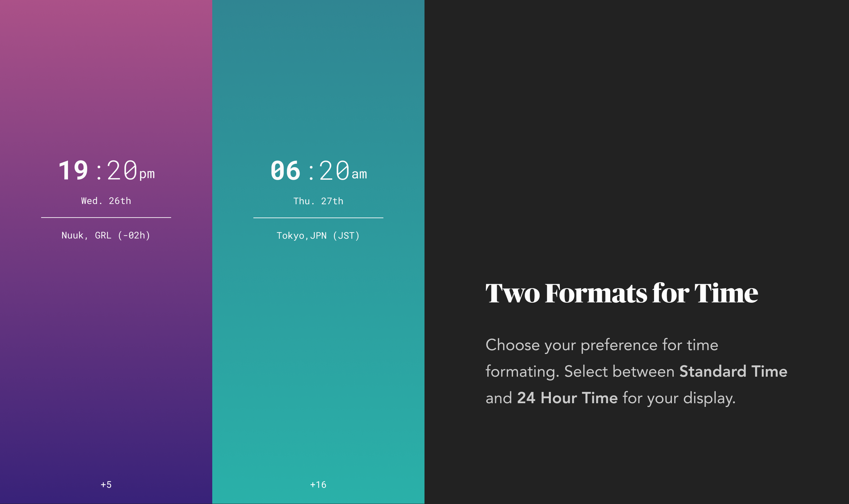The width and height of the screenshot is (849, 504).
Task: Click the 20 minutes on Tokyo clock
Action: coord(334,170)
